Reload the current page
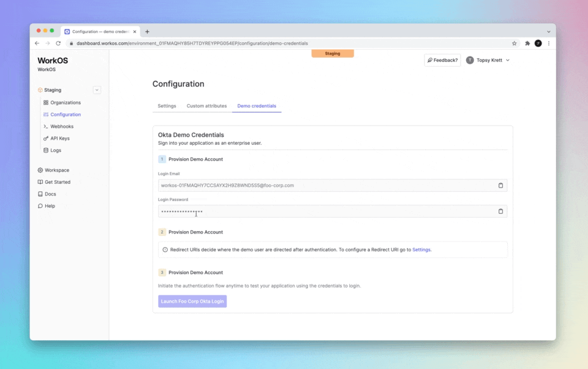588x369 pixels. point(58,43)
